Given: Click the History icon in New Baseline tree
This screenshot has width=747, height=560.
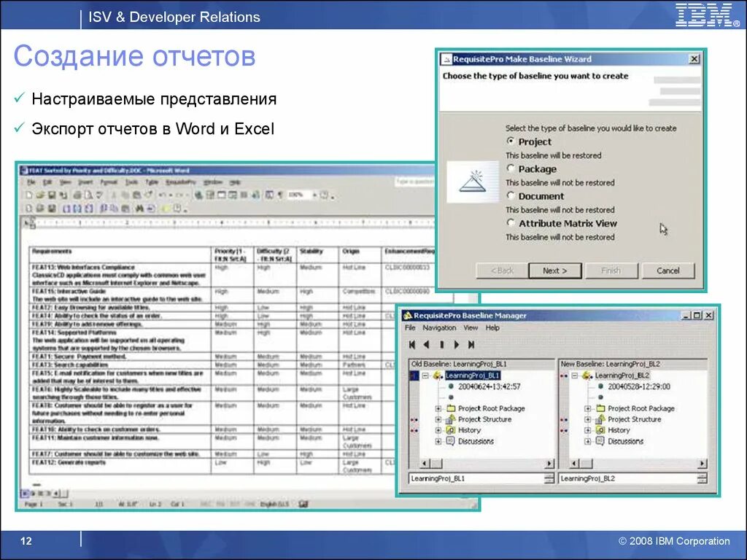Looking at the screenshot, I should (x=601, y=430).
